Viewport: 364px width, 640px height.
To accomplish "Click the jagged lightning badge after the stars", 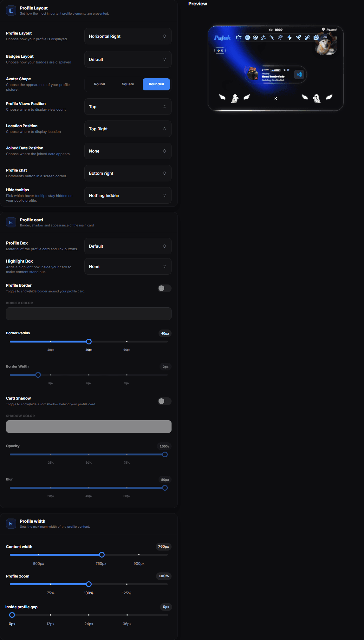I will (x=272, y=38).
